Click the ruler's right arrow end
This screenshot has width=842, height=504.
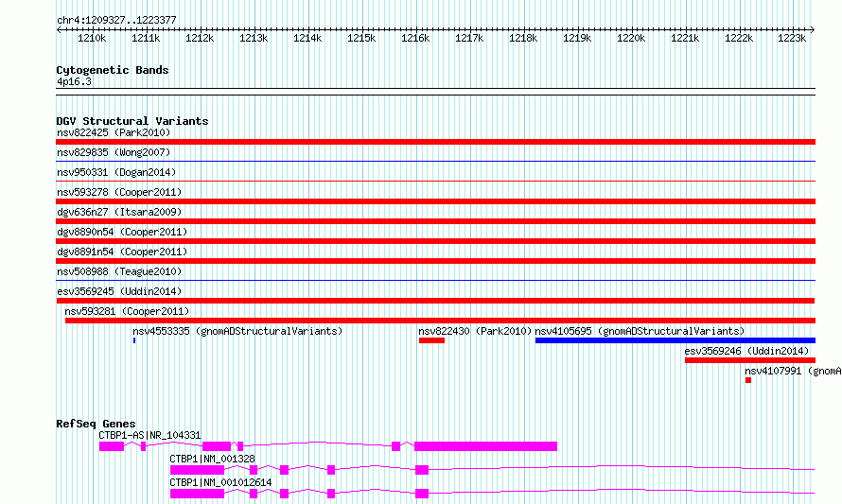(x=813, y=30)
